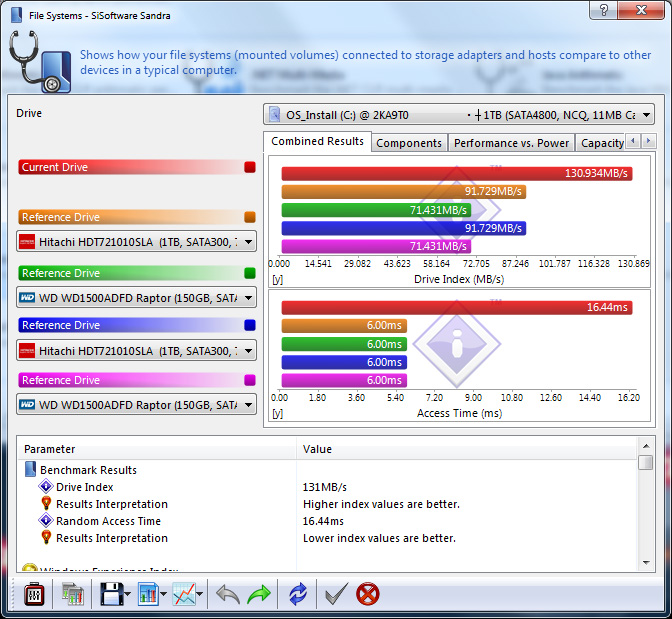Click the red 16.44ms access time bar
Viewport: 672px width, 619px height.
[x=457, y=307]
